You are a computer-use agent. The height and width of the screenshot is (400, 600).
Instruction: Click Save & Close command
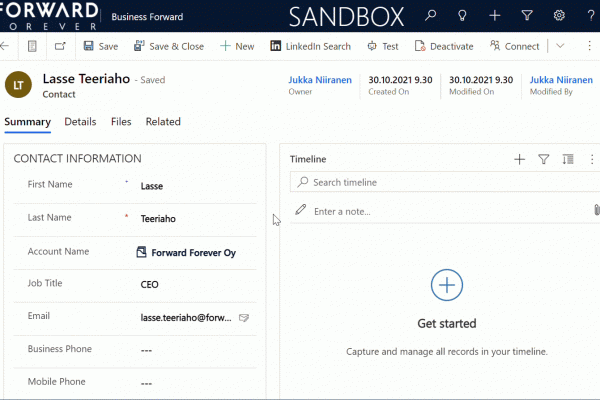[x=169, y=46]
